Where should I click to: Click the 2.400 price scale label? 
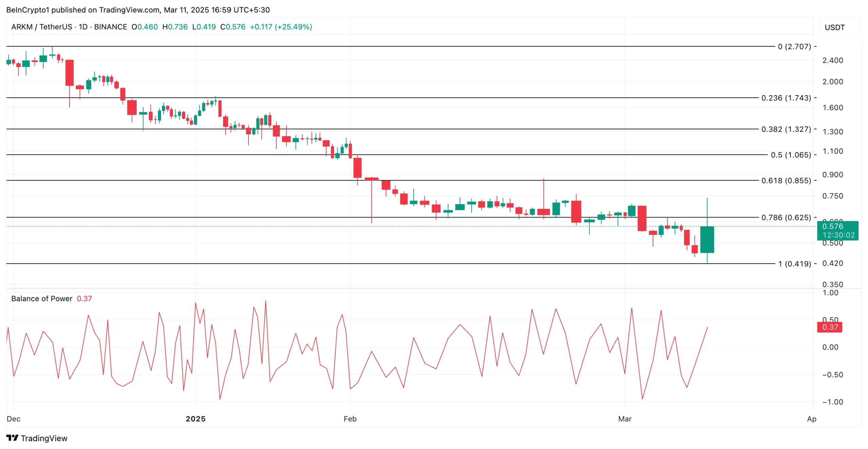[x=832, y=60]
